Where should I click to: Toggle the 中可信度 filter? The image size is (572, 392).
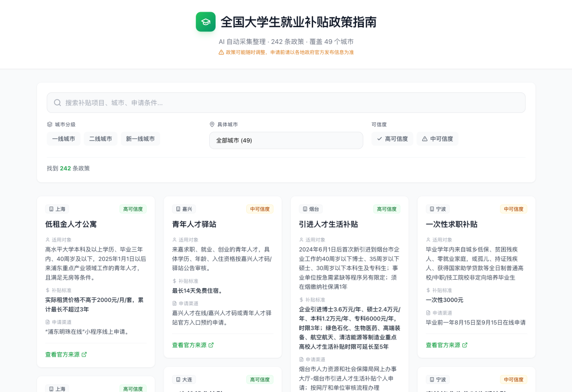437,139
